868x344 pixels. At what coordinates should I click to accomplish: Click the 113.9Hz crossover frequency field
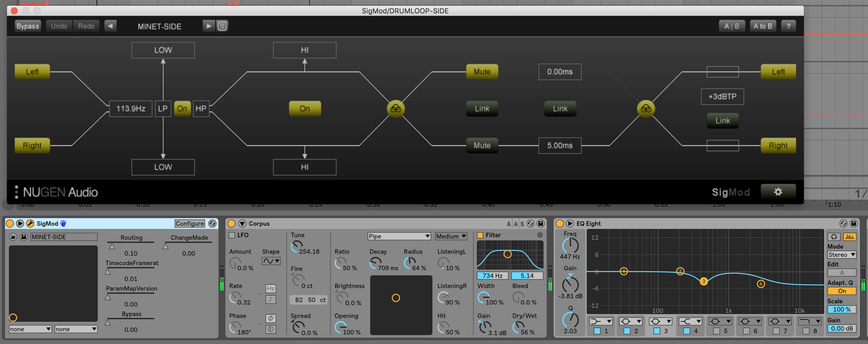131,109
